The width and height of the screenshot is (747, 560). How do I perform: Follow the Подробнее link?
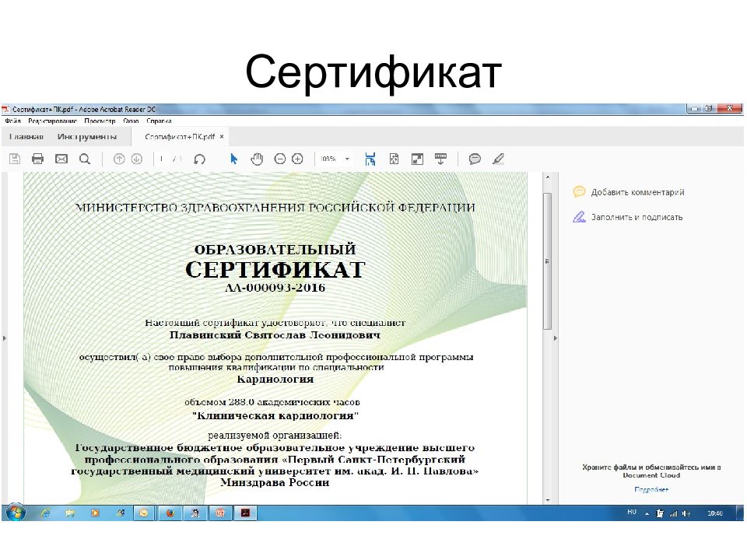(651, 489)
